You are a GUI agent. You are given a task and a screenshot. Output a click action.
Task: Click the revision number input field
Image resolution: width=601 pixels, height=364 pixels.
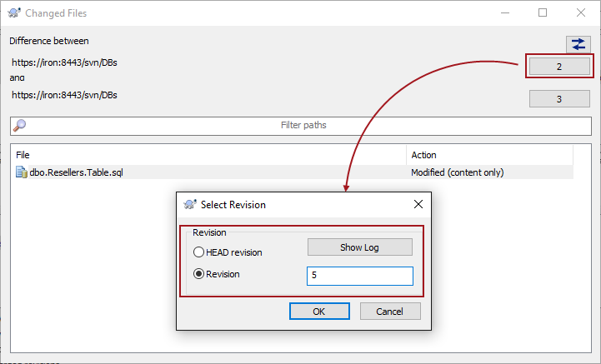[x=359, y=276]
